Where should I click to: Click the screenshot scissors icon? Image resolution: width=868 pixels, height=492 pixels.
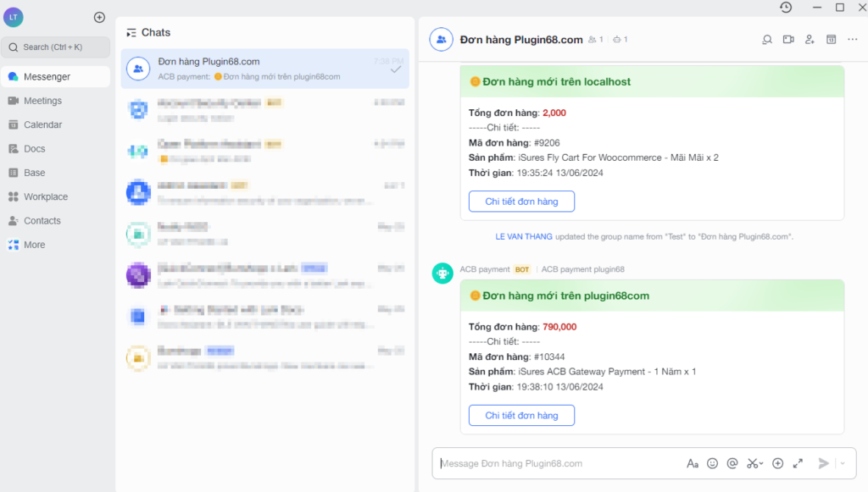pyautogui.click(x=754, y=463)
